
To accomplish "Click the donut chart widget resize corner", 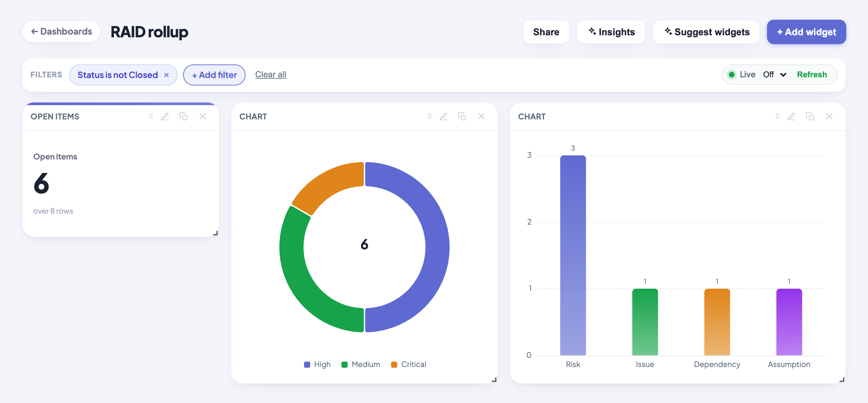I will coord(494,380).
